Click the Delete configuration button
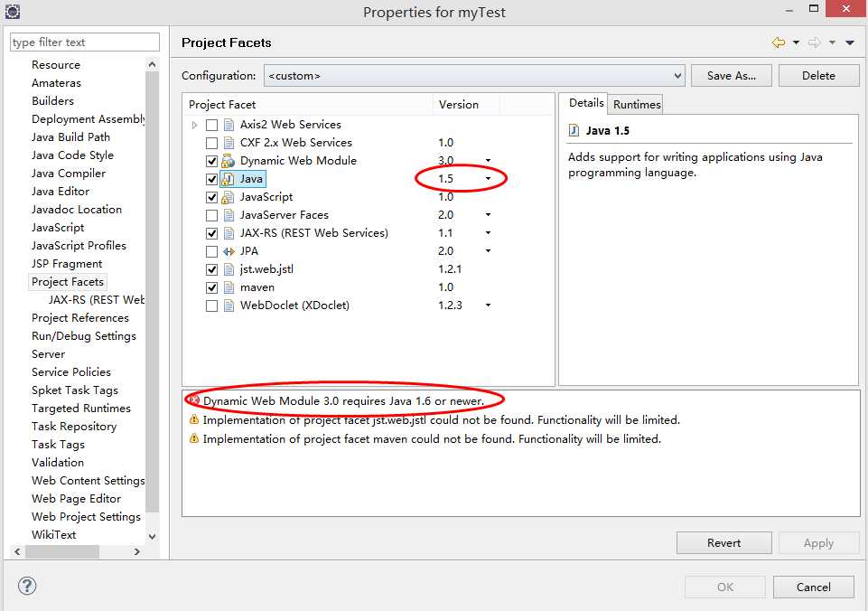The image size is (868, 611). pyautogui.click(x=818, y=76)
